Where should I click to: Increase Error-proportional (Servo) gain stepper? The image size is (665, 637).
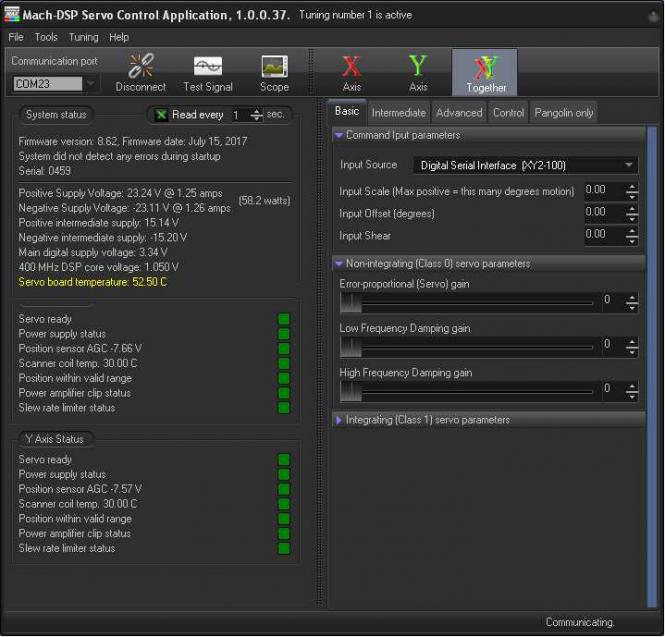click(632, 299)
